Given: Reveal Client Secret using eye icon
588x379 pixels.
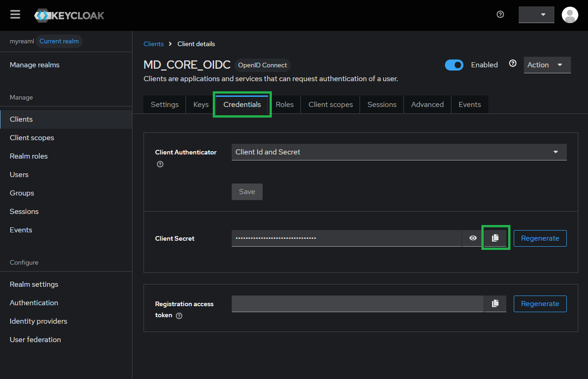Looking at the screenshot, I should click(473, 238).
